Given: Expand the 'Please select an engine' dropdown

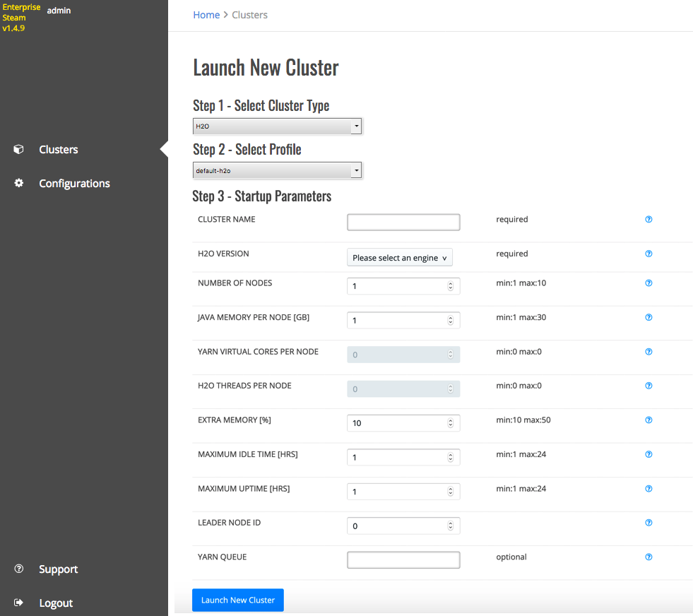Looking at the screenshot, I should (400, 258).
